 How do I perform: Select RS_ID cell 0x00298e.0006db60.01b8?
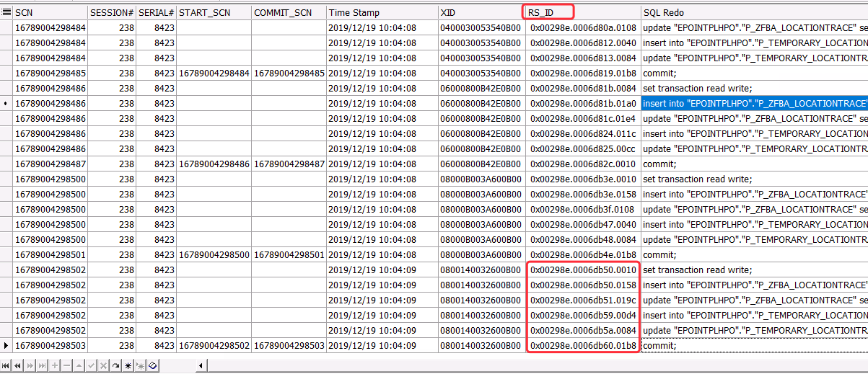point(583,345)
